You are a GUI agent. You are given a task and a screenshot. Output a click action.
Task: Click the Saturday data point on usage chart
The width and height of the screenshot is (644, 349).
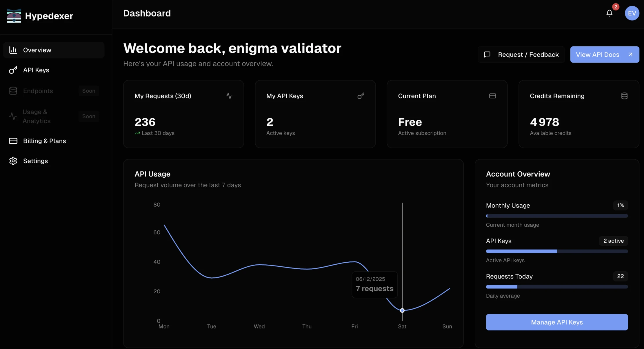pyautogui.click(x=402, y=310)
